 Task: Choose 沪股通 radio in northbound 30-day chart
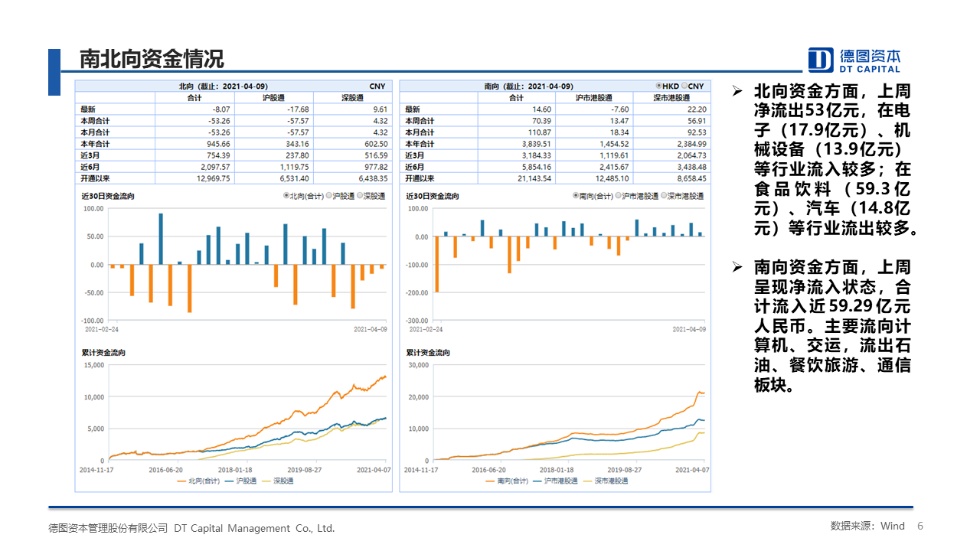point(329,197)
